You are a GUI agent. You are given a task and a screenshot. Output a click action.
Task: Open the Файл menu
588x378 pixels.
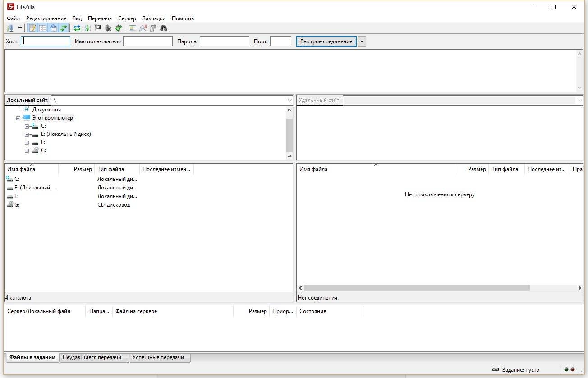(13, 18)
